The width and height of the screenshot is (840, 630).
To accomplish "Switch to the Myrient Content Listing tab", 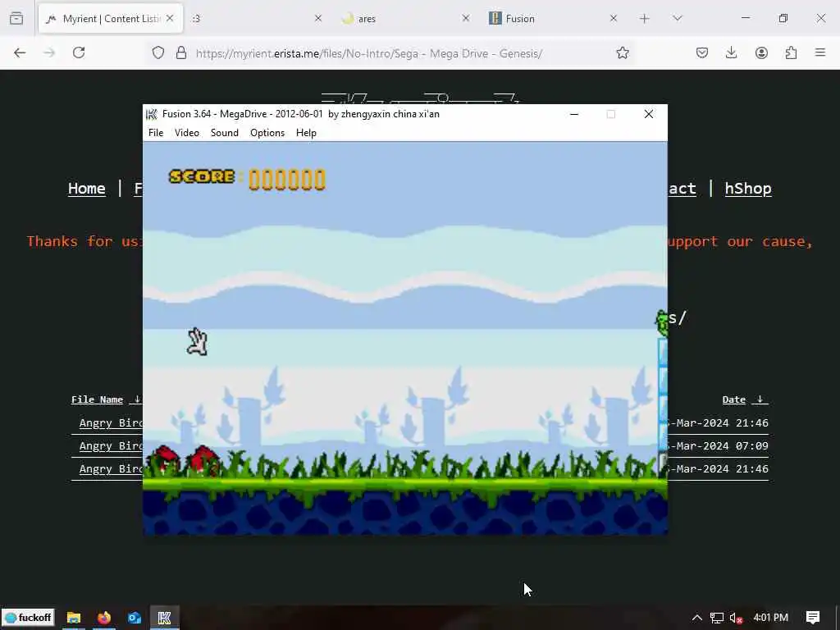I will coord(111,19).
